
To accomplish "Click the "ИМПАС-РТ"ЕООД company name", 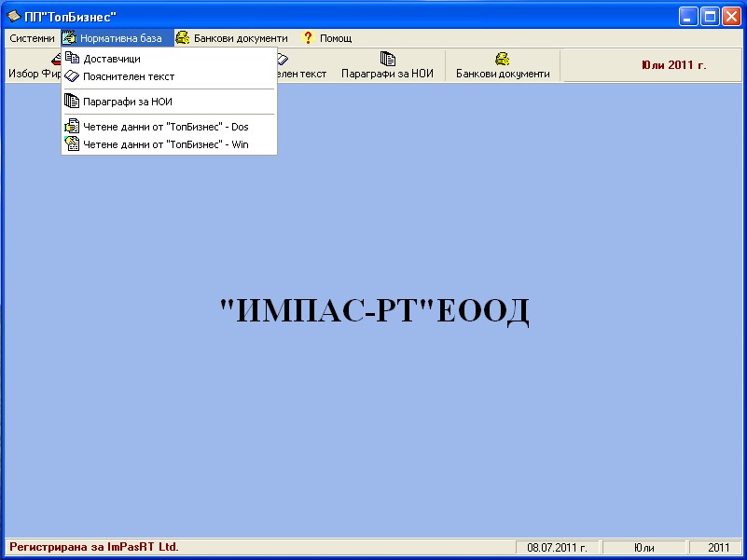I will pyautogui.click(x=375, y=311).
